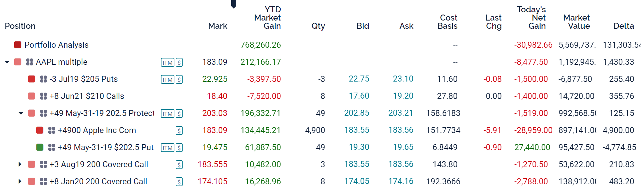Click dollar icon on Jan20 200 Covered Call

tap(179, 182)
